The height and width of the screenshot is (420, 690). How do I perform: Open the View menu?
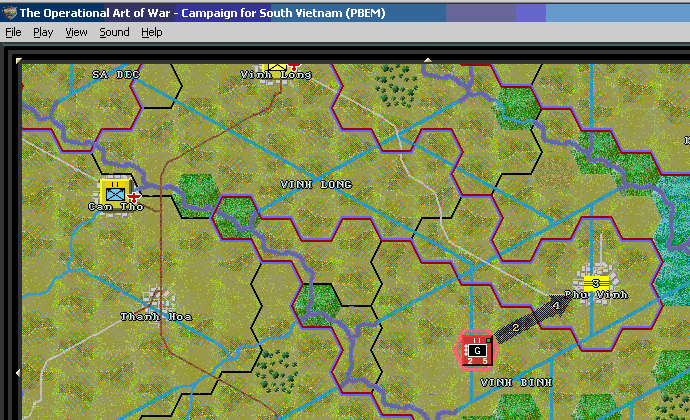[x=76, y=33]
